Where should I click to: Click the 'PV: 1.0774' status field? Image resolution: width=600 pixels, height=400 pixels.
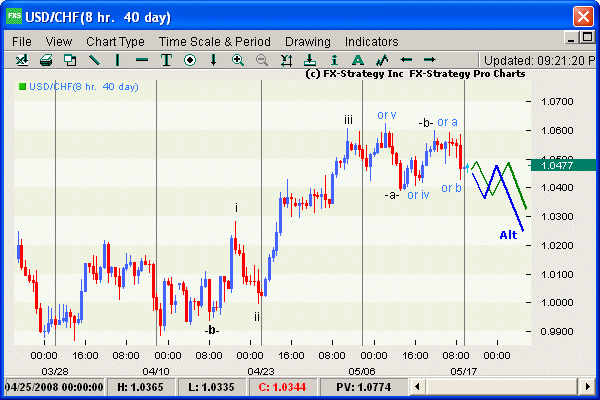364,387
